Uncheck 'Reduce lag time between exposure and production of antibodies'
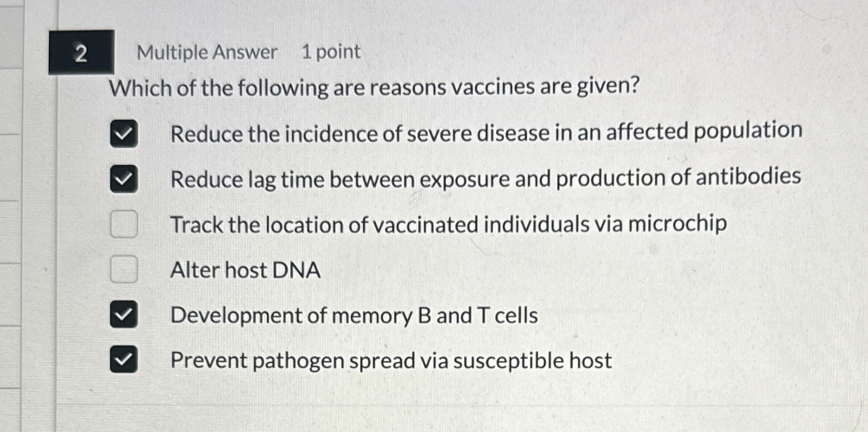 click(x=123, y=179)
